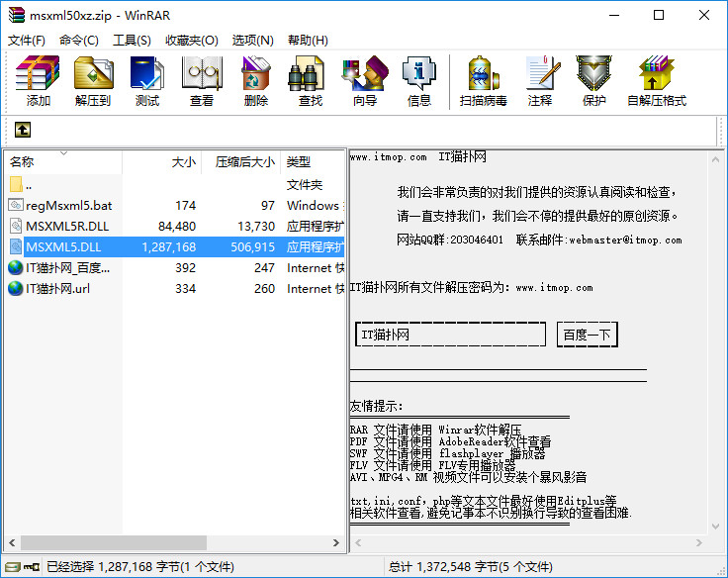This screenshot has width=728, height=578.
Task: Open the Find (查找) binoculars tool
Action: [307, 73]
